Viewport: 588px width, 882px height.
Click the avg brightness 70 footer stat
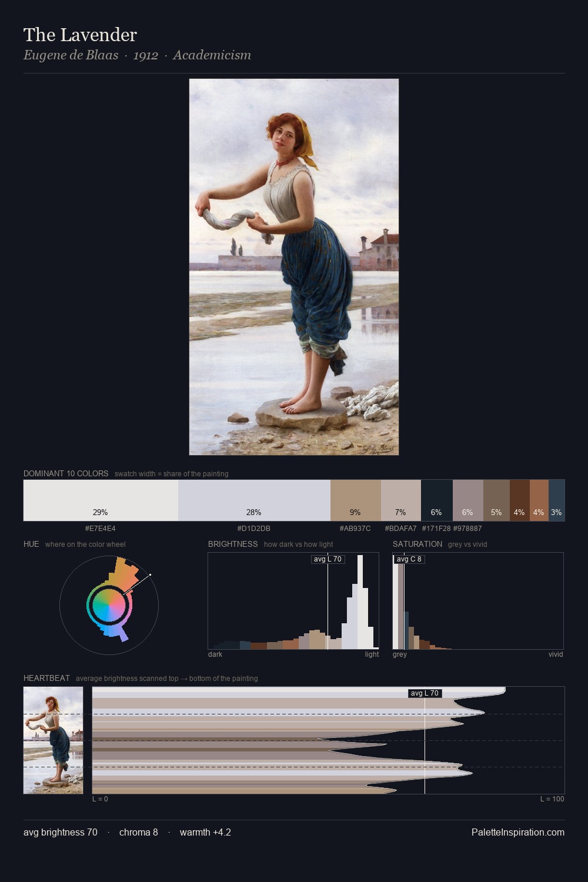[x=61, y=832]
